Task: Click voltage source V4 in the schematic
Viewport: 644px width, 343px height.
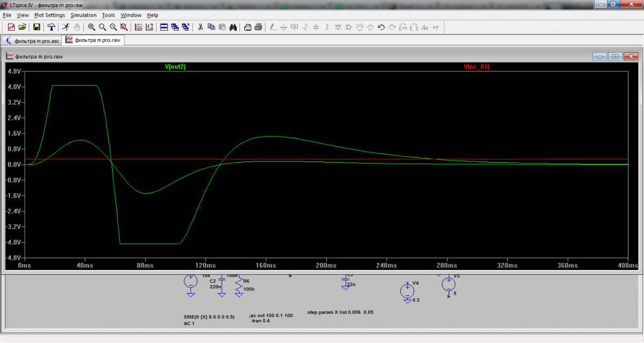Action: pyautogui.click(x=407, y=291)
